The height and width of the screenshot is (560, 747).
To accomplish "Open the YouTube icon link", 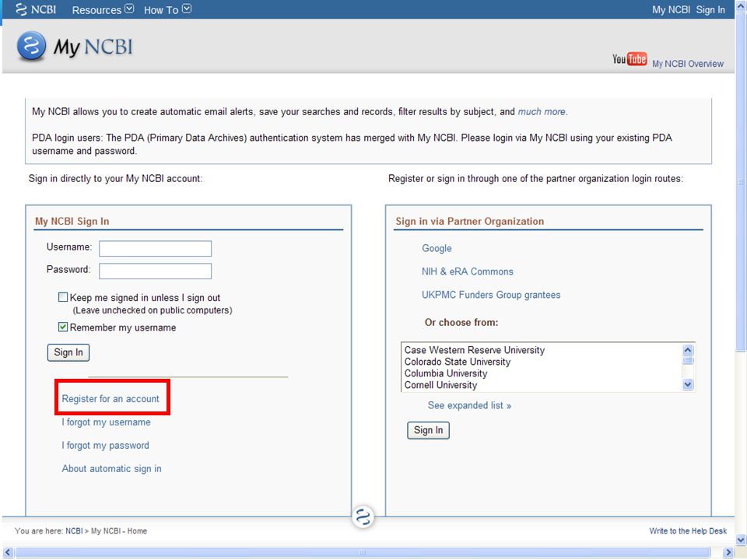I will click(x=630, y=59).
